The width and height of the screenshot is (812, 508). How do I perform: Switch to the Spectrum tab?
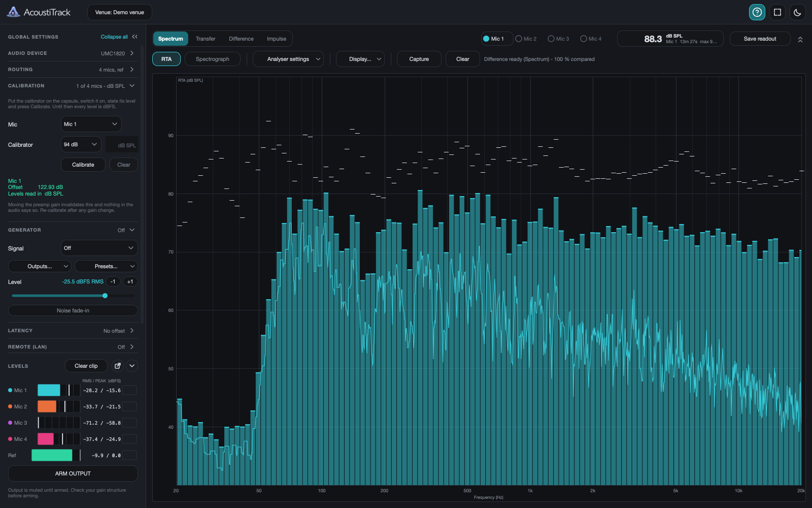coord(171,39)
